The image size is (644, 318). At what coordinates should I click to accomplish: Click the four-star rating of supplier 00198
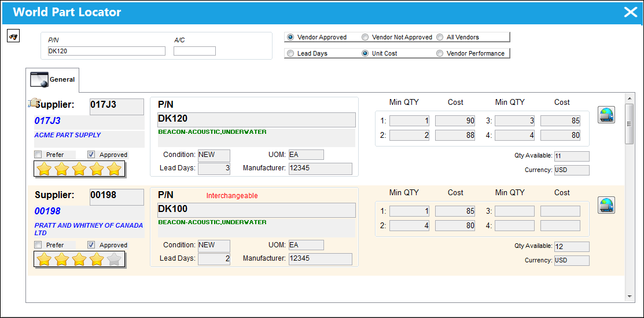(x=79, y=259)
